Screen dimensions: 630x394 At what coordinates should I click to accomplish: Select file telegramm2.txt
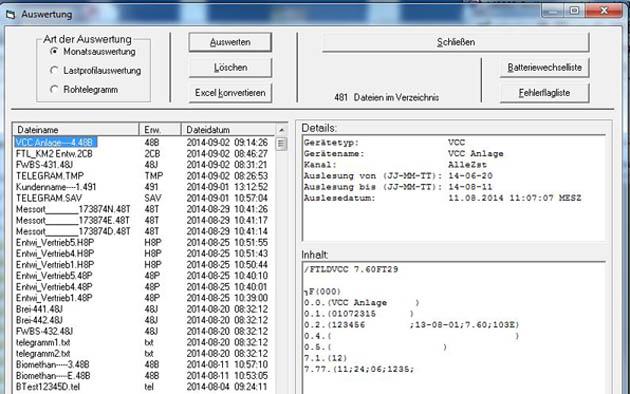pyautogui.click(x=43, y=353)
